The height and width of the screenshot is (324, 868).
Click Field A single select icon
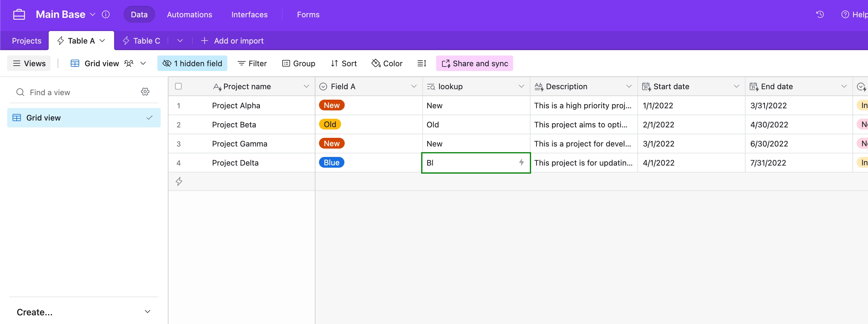click(x=323, y=87)
